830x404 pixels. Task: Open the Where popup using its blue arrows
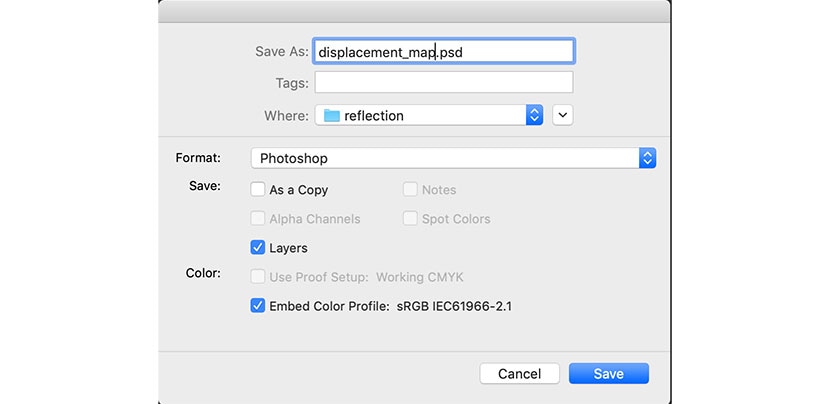(x=534, y=115)
